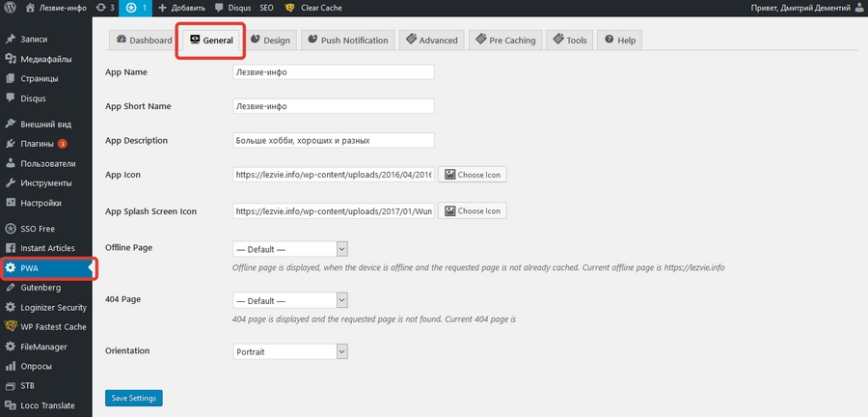Click the SSO Free star icon
This screenshot has width=868, height=417.
coord(10,228)
